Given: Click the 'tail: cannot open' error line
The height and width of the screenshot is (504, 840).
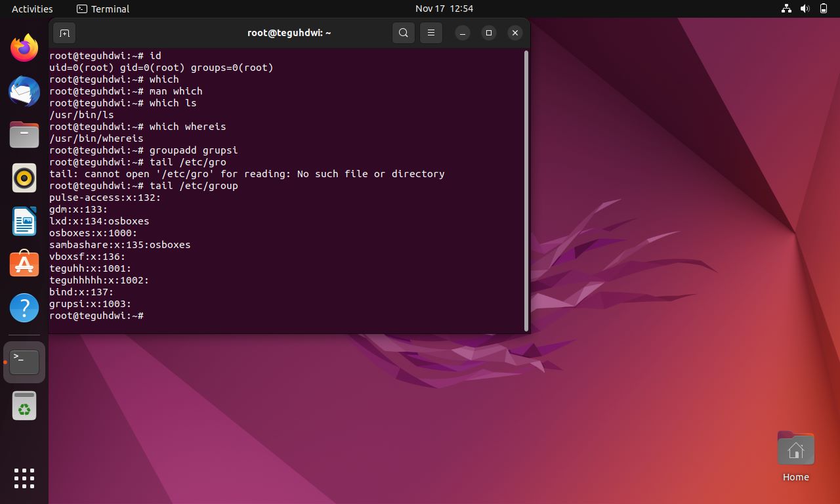Looking at the screenshot, I should 247,174.
